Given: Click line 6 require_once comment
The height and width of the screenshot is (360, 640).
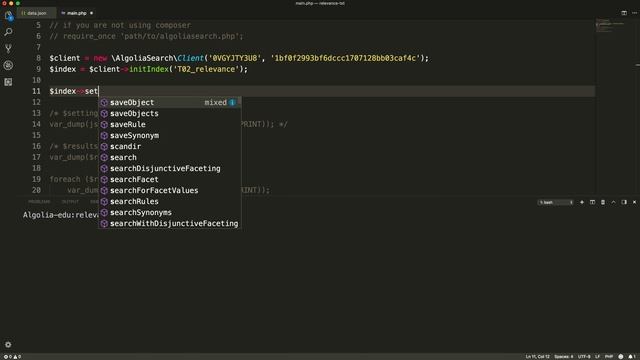Looking at the screenshot, I should click(x=146, y=36).
